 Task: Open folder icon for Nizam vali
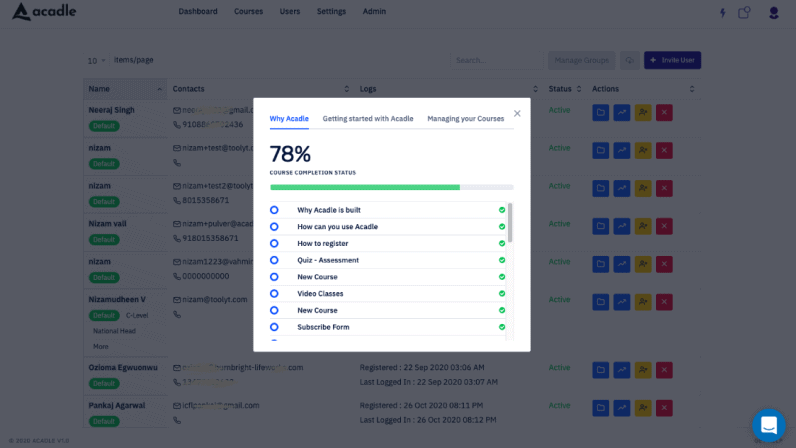pyautogui.click(x=601, y=226)
